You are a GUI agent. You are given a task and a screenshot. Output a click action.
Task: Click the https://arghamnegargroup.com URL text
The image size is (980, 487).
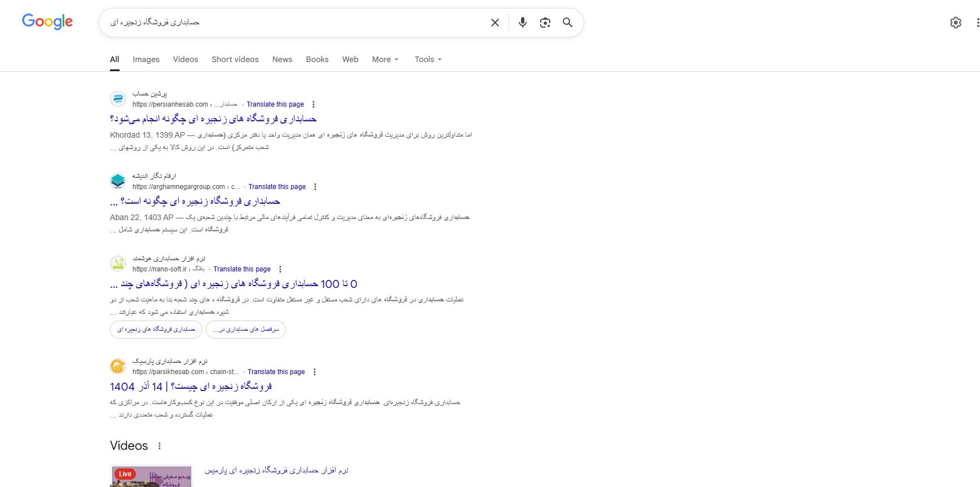(179, 187)
